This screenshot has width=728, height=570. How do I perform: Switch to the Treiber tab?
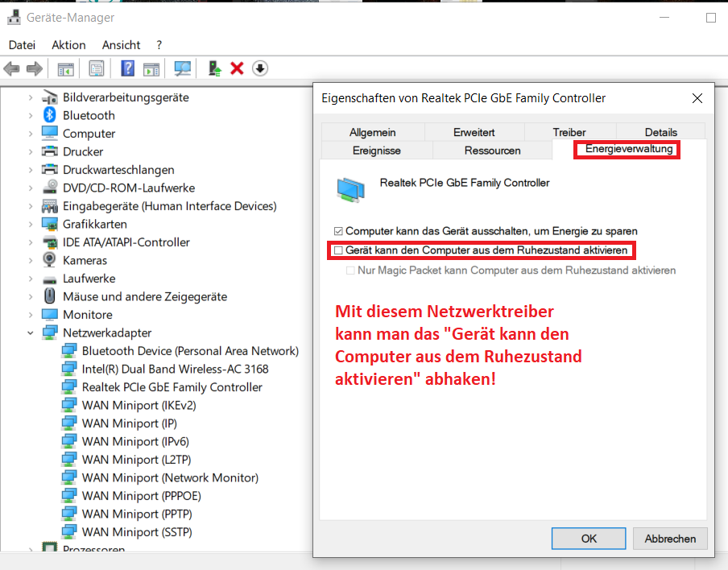(x=569, y=132)
